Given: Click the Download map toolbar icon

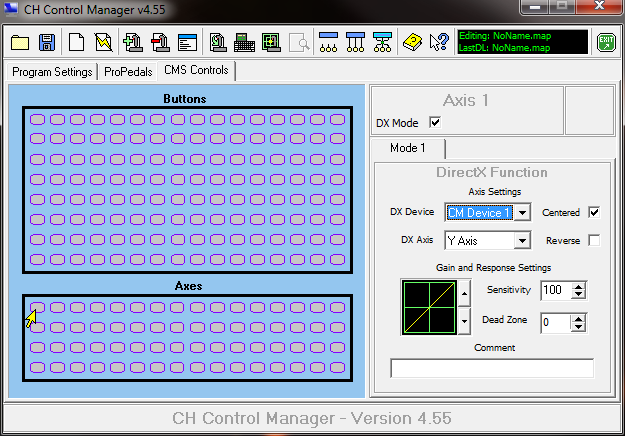Looking at the screenshot, I should [382, 42].
